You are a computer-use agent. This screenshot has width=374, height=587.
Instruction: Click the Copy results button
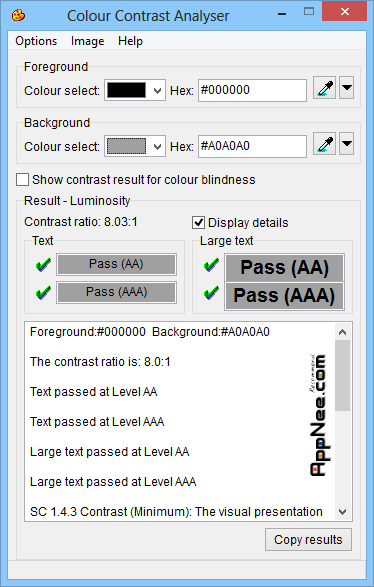pyautogui.click(x=308, y=539)
